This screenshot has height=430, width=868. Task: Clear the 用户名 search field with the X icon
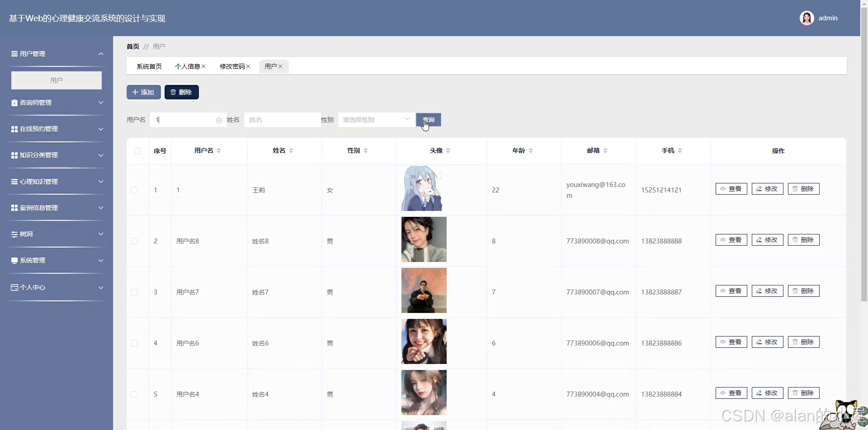(x=219, y=120)
